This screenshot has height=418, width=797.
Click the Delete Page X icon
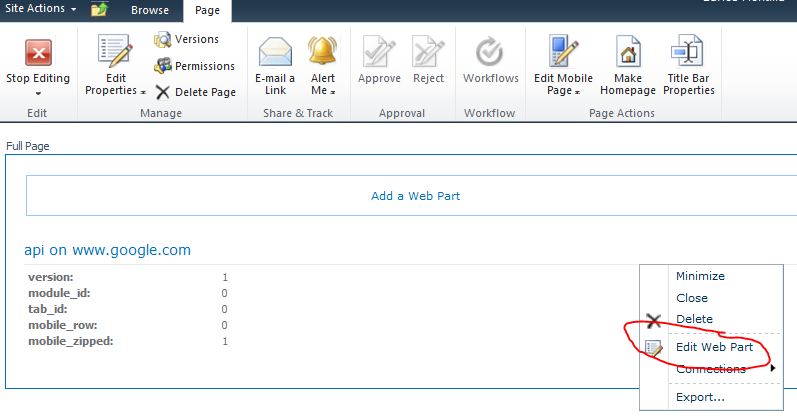pyautogui.click(x=162, y=91)
